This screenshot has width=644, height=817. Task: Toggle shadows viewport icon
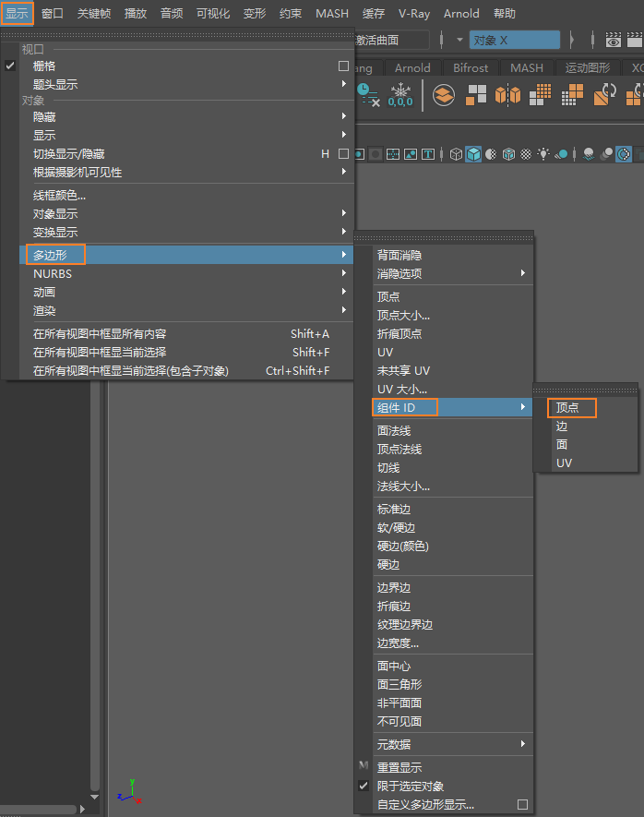561,154
